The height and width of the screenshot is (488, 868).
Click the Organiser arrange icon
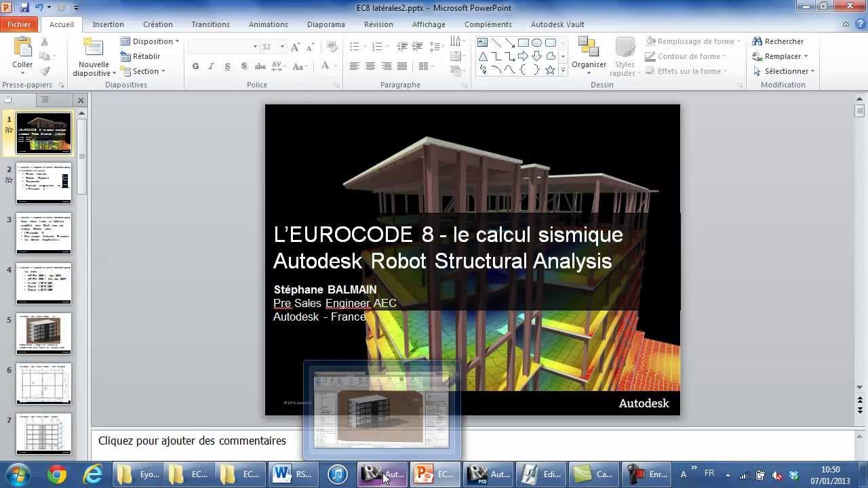(589, 47)
